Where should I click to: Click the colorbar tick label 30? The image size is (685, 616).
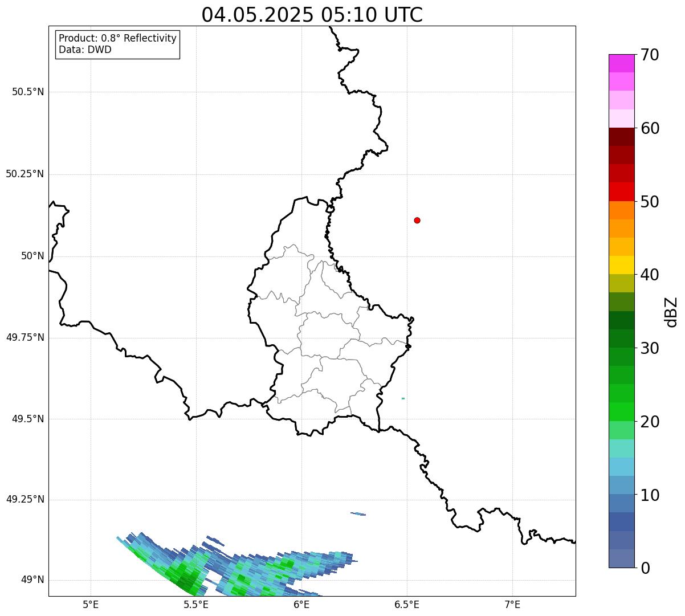(x=650, y=348)
